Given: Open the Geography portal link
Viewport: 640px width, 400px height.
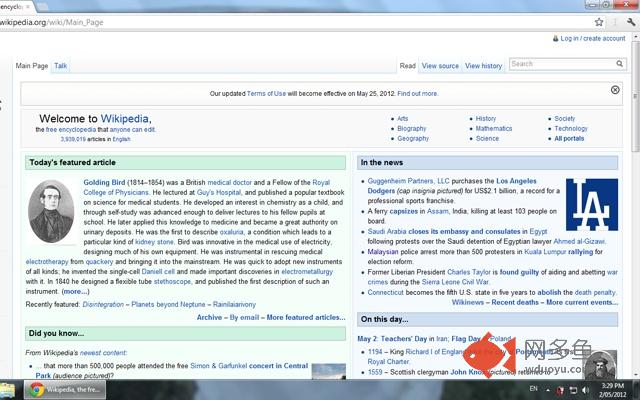Looking at the screenshot, I should pos(413,138).
